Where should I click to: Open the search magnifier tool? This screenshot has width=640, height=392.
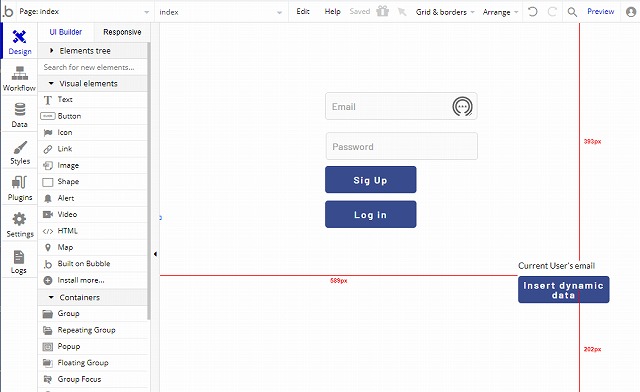tap(572, 12)
